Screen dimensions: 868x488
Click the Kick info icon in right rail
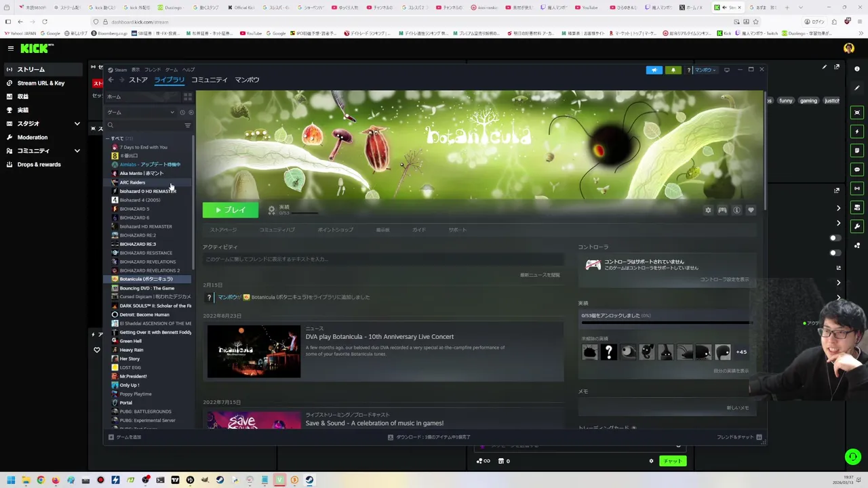(x=857, y=68)
